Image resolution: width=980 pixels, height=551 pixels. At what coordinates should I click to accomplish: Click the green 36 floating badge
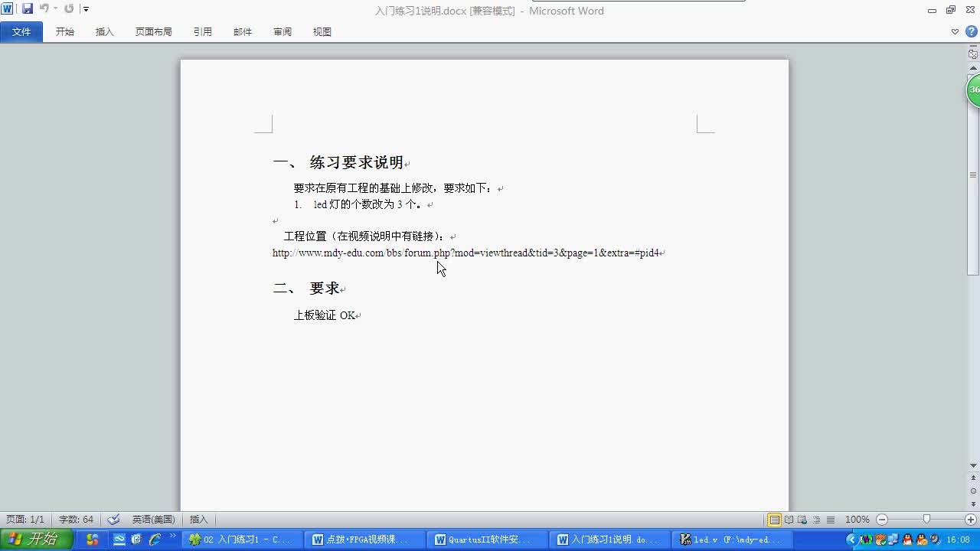973,90
